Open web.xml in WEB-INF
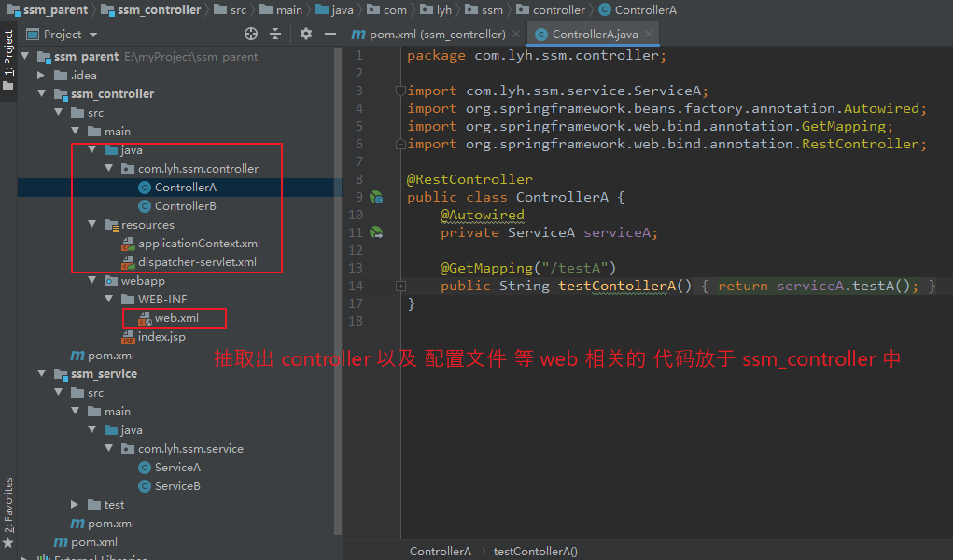 (176, 318)
